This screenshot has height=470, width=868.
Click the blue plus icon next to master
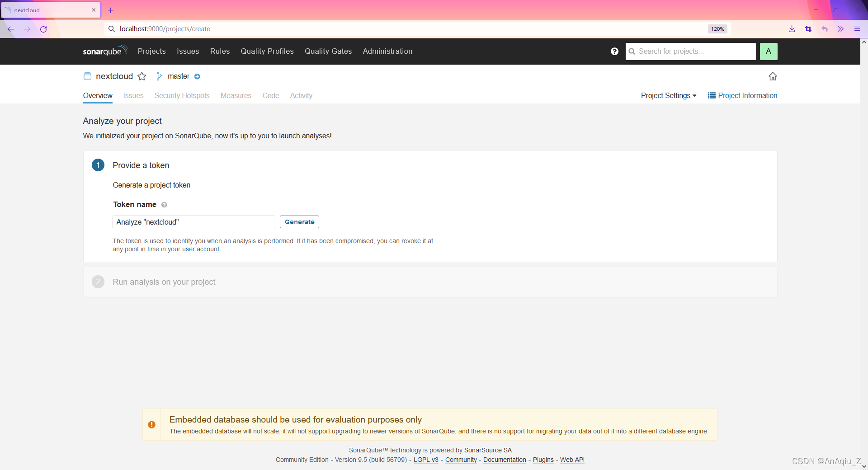pyautogui.click(x=197, y=76)
